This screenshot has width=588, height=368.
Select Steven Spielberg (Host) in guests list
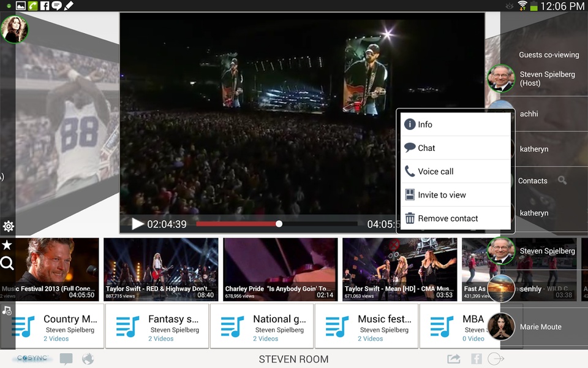537,79
